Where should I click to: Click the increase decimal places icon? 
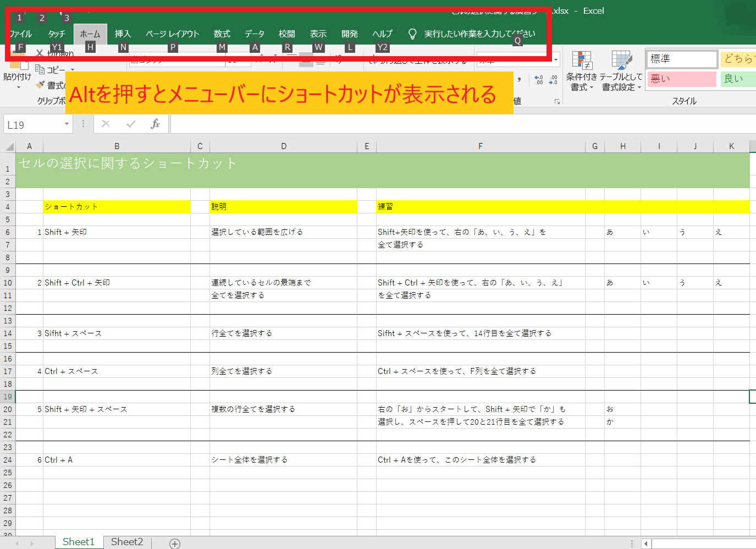click(539, 80)
